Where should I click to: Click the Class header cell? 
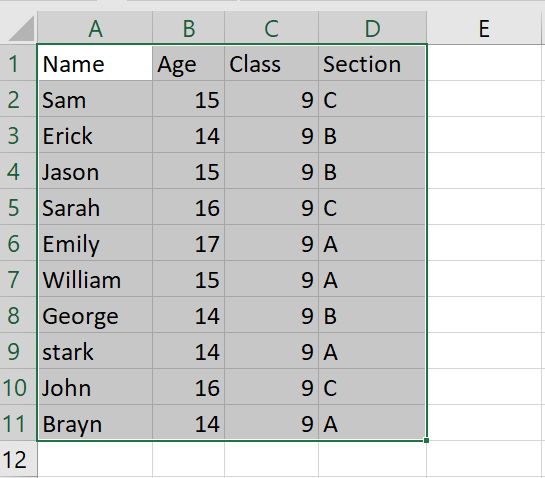[271, 64]
